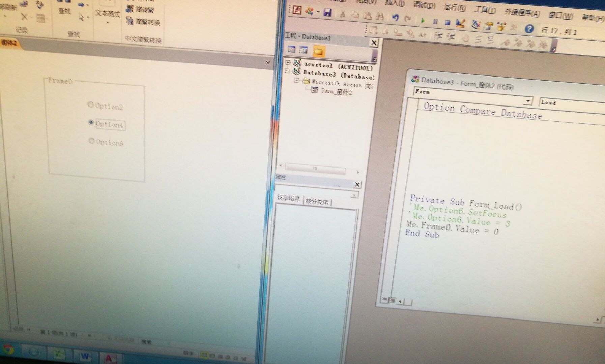Save the project with the floppy disk icon
This screenshot has height=364, width=605.
point(327,13)
